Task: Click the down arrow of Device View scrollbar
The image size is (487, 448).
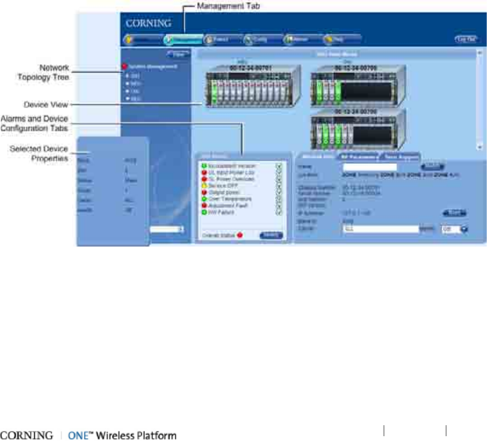Action: [x=480, y=147]
